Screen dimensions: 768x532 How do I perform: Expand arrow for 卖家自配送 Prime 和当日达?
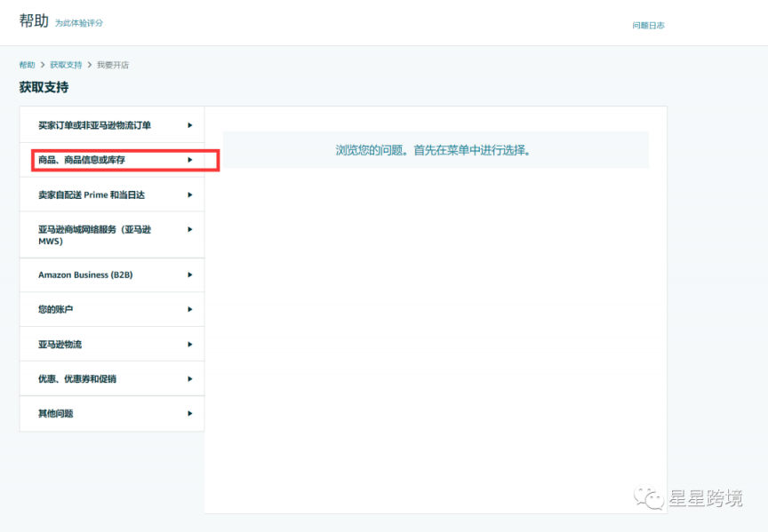click(190, 195)
